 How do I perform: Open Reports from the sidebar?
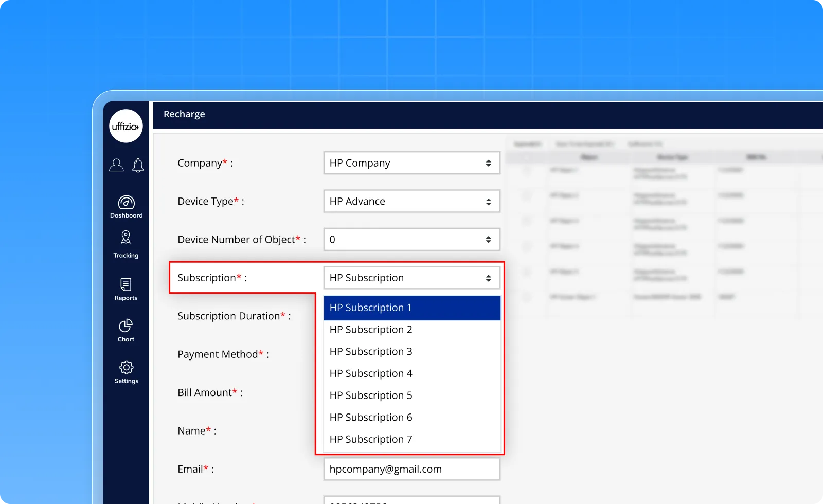[126, 289]
